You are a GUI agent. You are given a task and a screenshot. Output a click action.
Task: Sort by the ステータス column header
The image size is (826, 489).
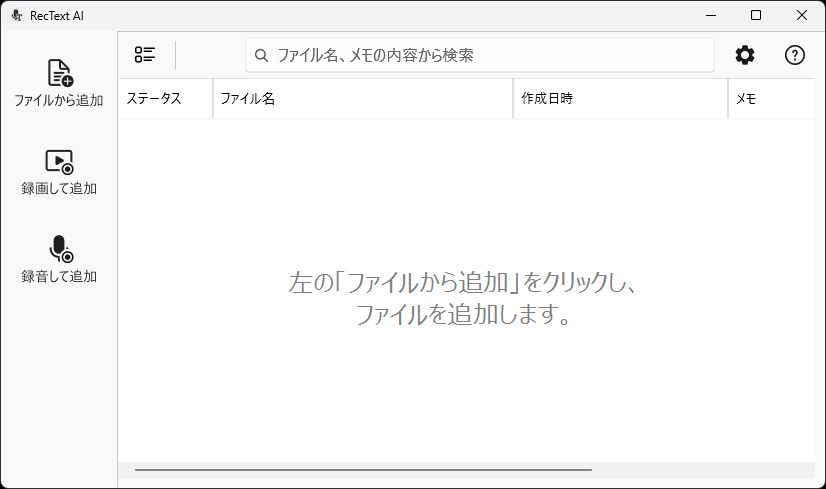pyautogui.click(x=154, y=99)
